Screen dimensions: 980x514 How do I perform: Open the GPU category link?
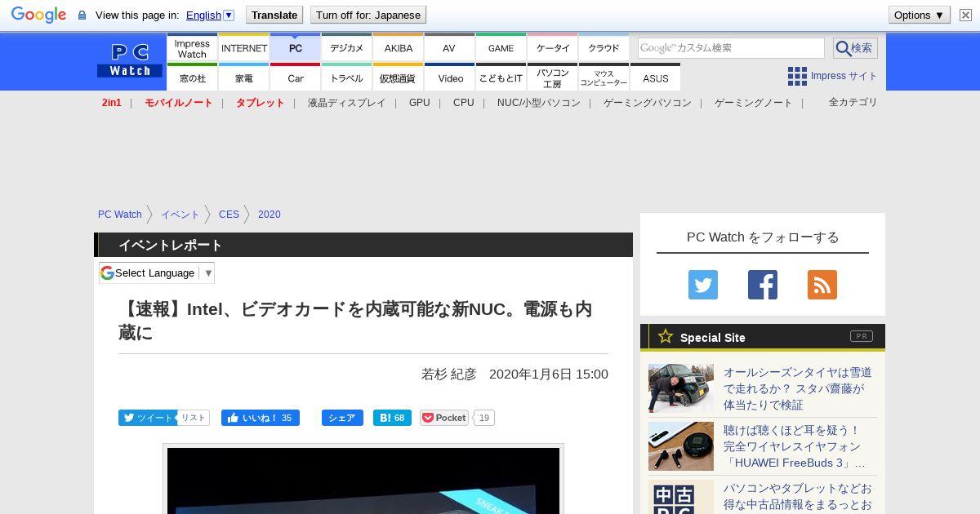[420, 103]
